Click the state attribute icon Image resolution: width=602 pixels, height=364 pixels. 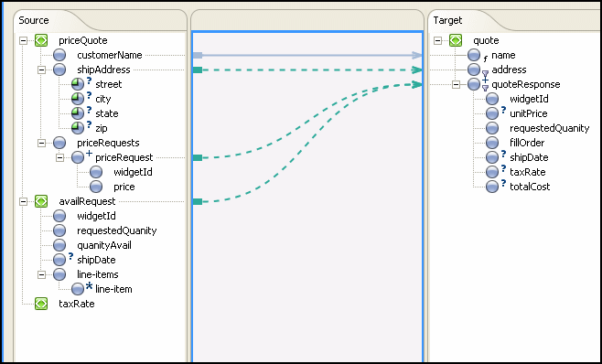[x=78, y=113]
